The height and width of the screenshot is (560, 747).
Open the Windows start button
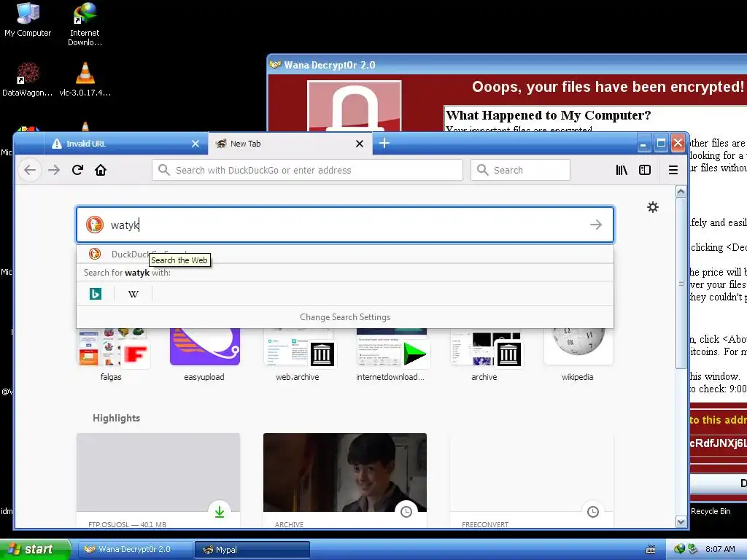pos(35,549)
